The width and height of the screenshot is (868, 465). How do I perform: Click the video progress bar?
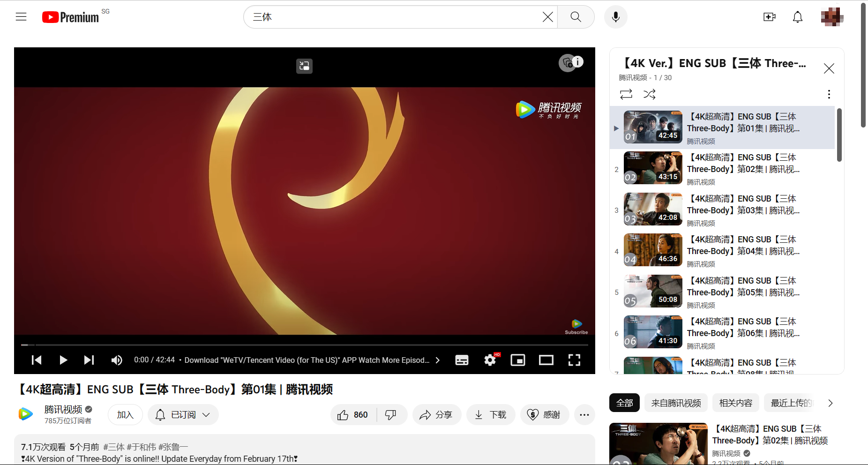[x=305, y=345]
